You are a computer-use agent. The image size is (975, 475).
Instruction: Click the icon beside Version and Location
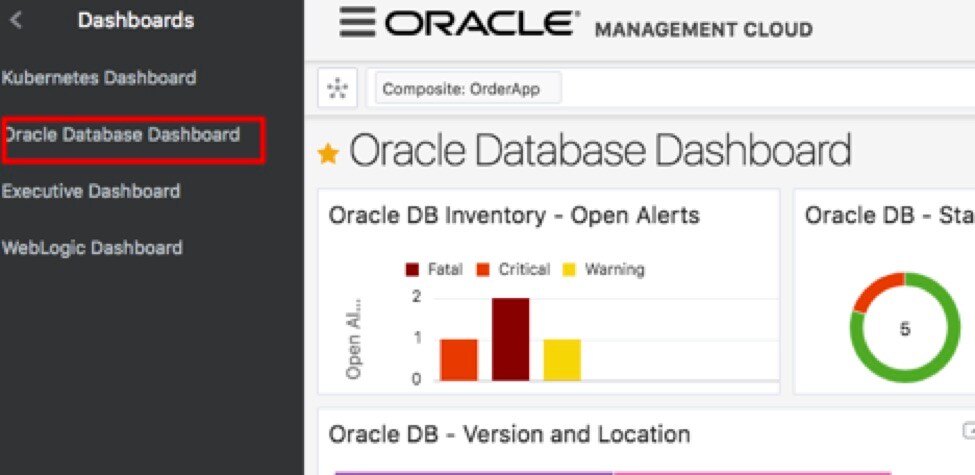pos(967,431)
